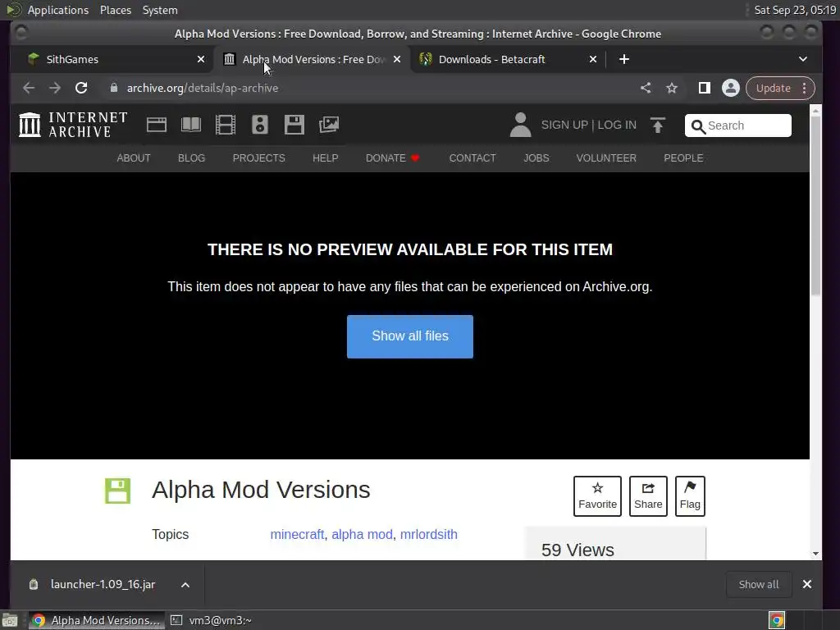
Task: Open the PEOPLE link
Action: (683, 158)
